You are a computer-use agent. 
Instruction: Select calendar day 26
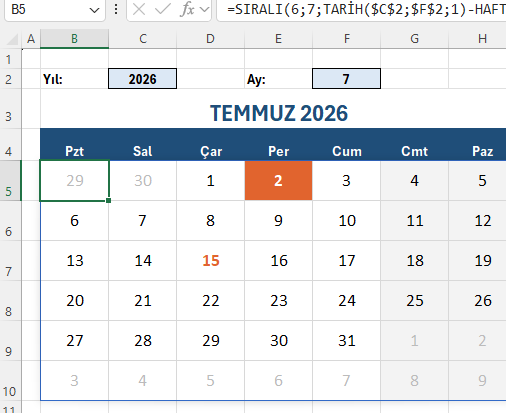coord(477,301)
